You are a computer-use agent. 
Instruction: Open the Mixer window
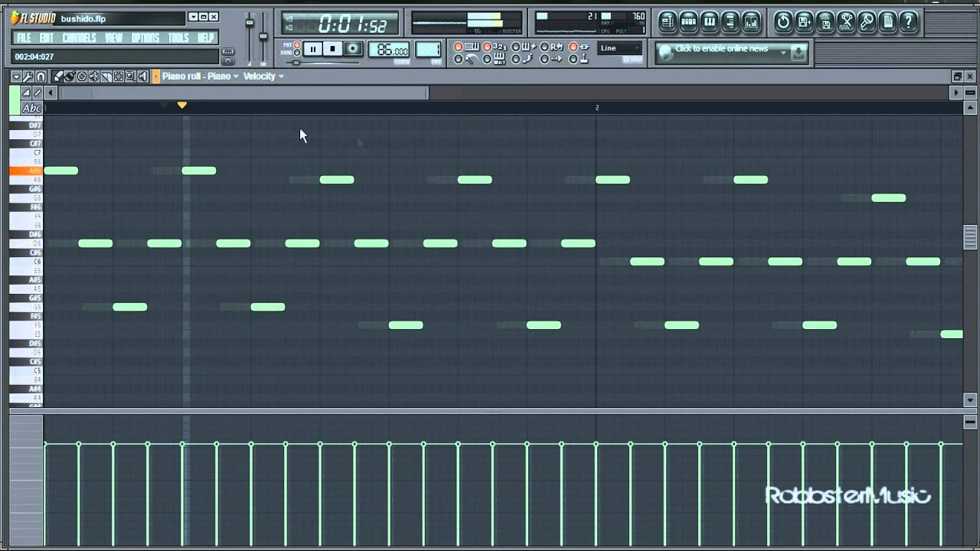(752, 21)
